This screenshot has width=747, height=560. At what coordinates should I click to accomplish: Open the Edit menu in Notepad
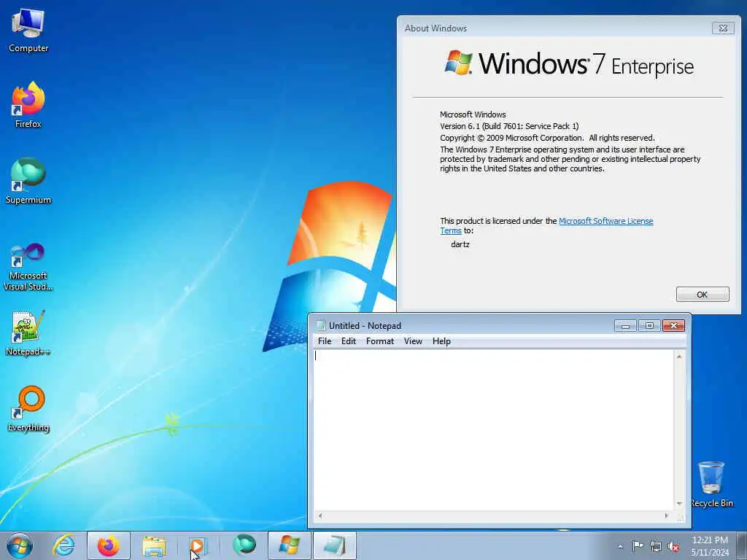pos(348,341)
